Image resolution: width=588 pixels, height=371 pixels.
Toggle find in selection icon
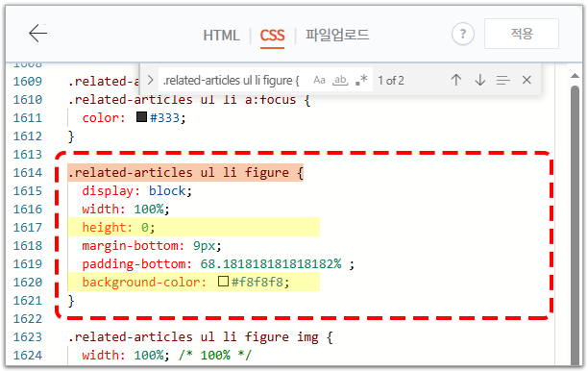(x=503, y=80)
